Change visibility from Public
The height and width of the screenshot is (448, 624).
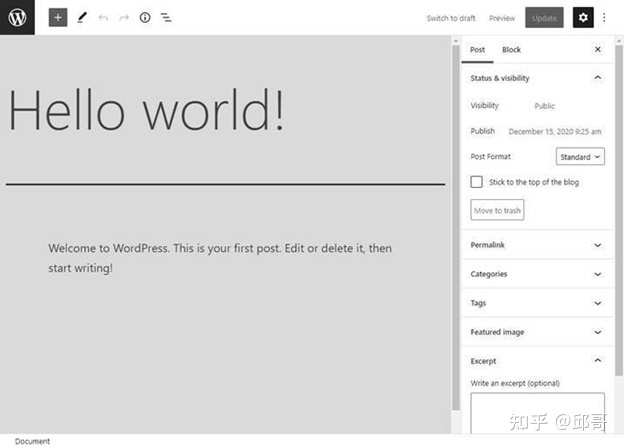coord(544,106)
